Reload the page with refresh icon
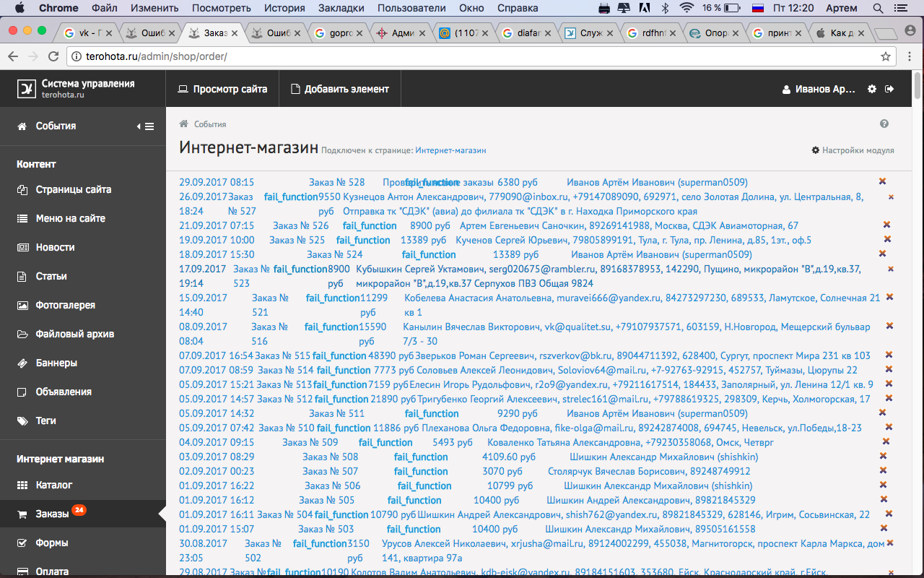The height and width of the screenshot is (578, 924). click(52, 56)
